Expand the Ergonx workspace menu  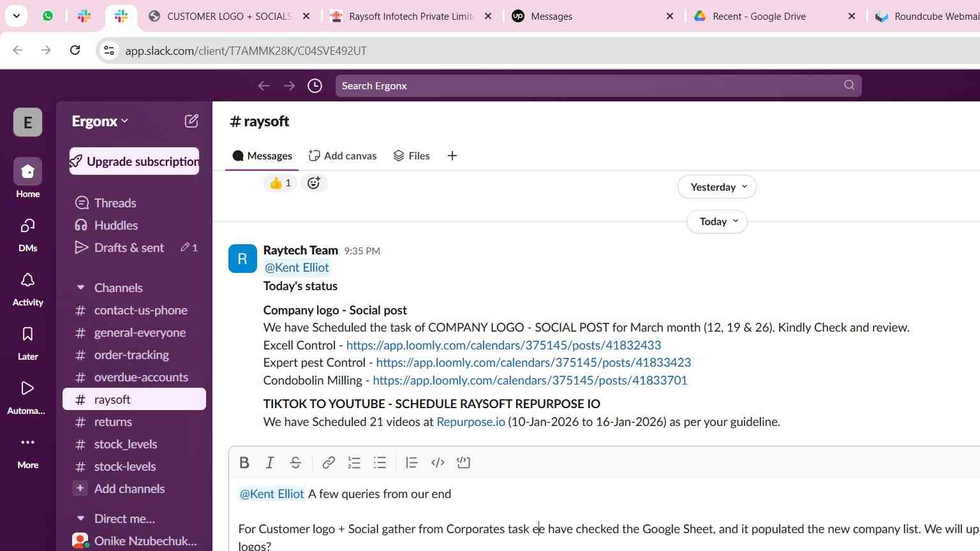pyautogui.click(x=100, y=121)
